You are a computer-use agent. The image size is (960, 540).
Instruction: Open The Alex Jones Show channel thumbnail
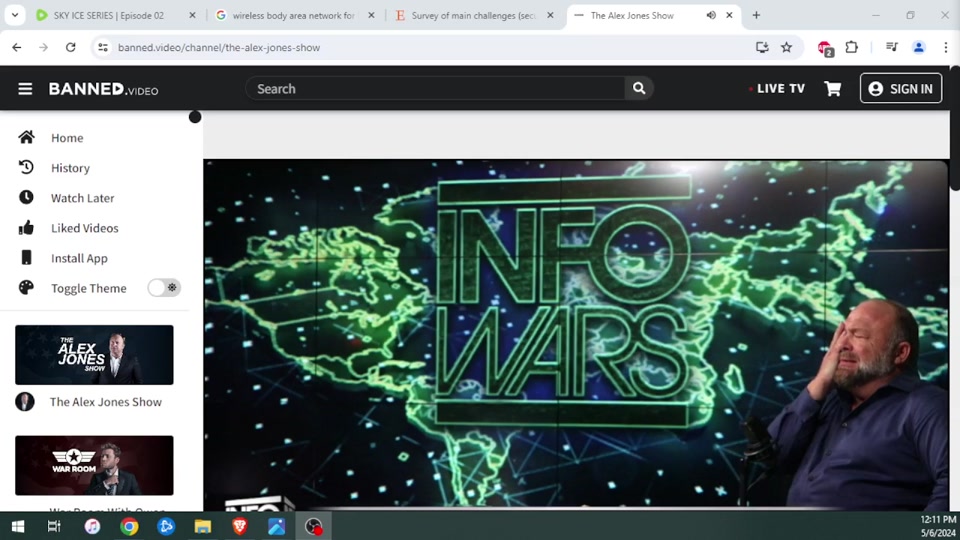pyautogui.click(x=94, y=355)
